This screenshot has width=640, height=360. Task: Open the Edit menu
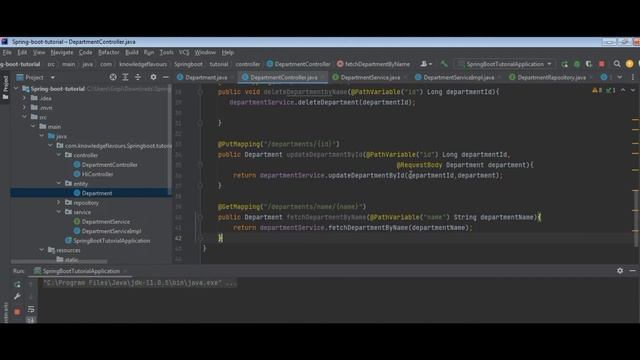pyautogui.click(x=22, y=53)
